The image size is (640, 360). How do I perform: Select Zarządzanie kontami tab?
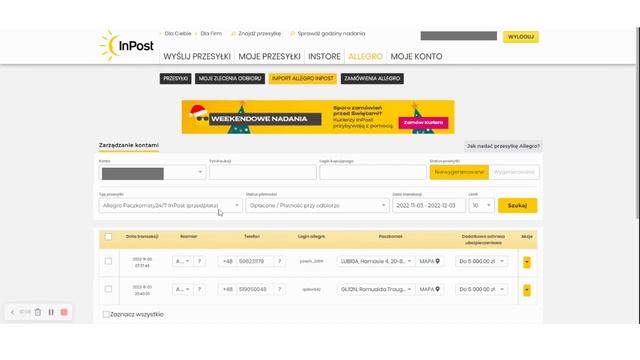[x=129, y=145]
